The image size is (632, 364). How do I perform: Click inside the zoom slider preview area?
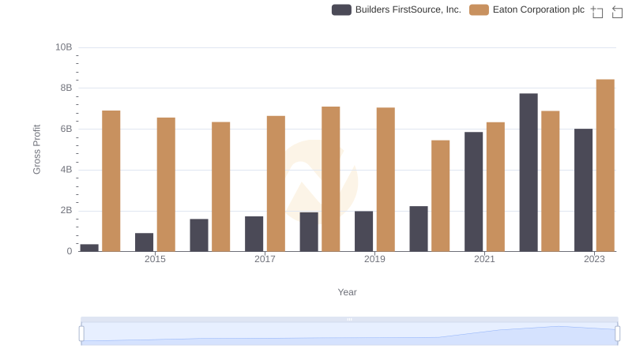[x=349, y=334]
